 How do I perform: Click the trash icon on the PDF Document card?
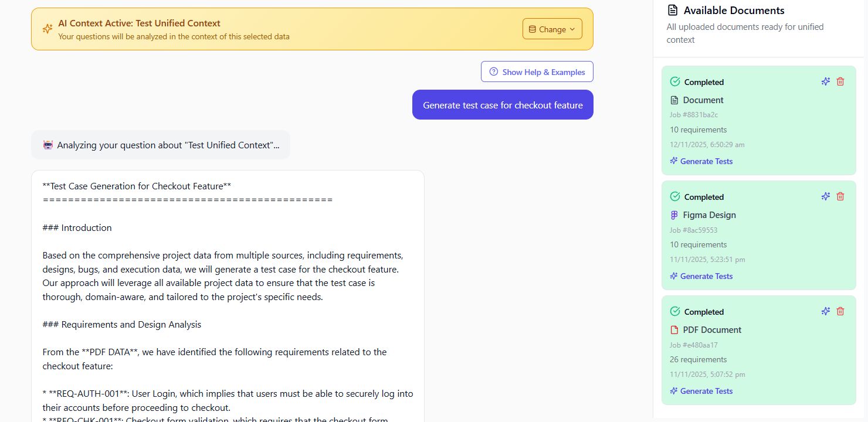(840, 311)
